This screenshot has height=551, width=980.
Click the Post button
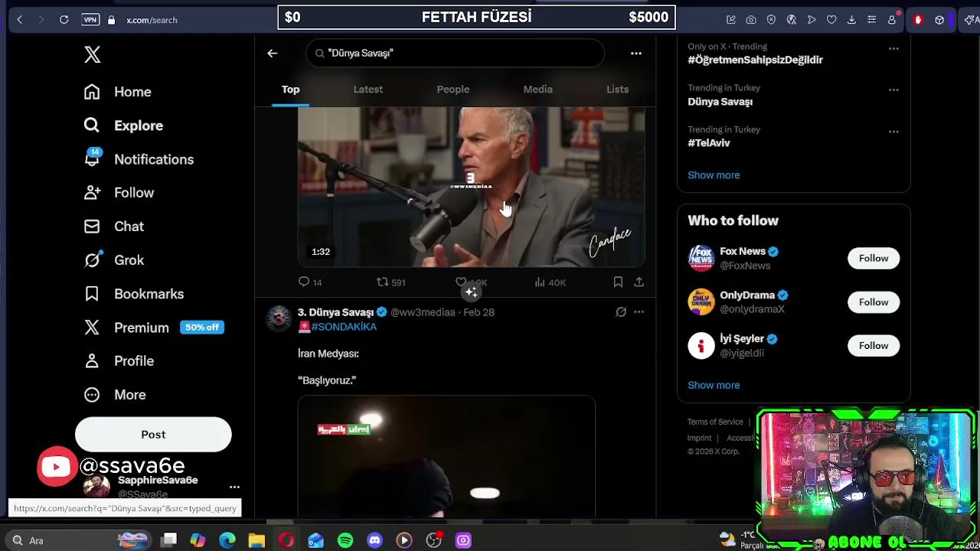[x=153, y=435]
